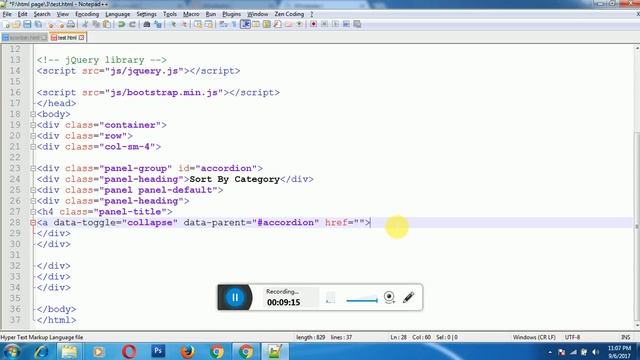Click the Document Map toolbar icon

[x=267, y=24]
